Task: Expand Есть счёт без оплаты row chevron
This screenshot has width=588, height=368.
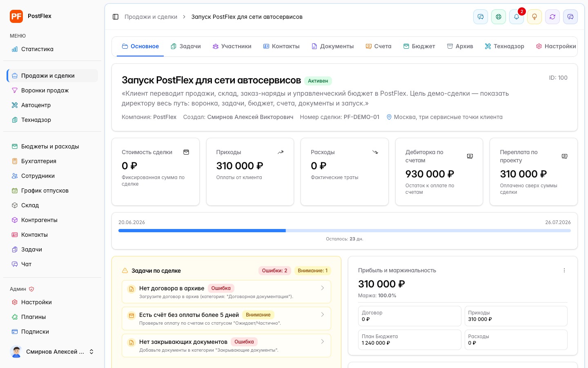Action: [323, 314]
